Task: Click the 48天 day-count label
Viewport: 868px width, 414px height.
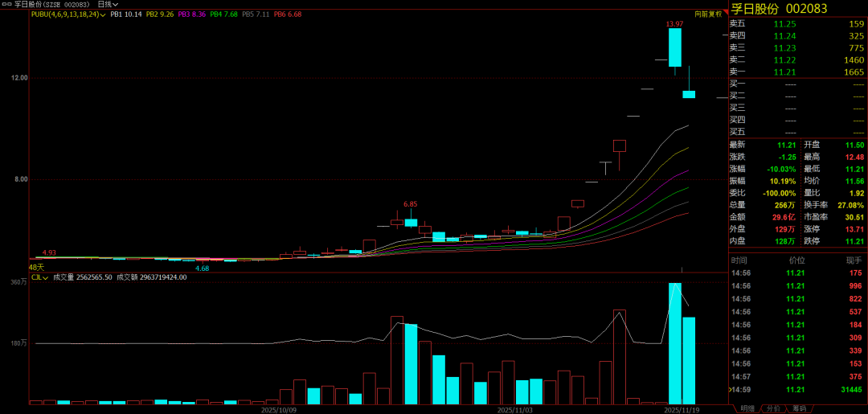Action: [36, 267]
